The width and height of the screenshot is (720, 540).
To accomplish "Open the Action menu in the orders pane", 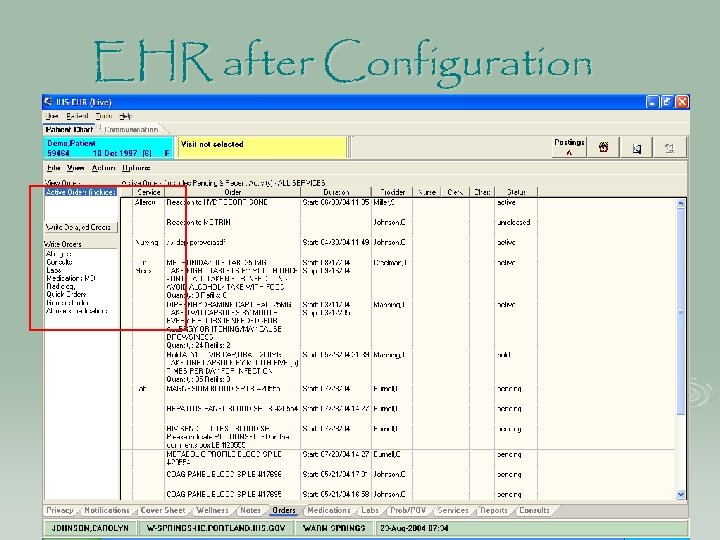I will (x=103, y=168).
